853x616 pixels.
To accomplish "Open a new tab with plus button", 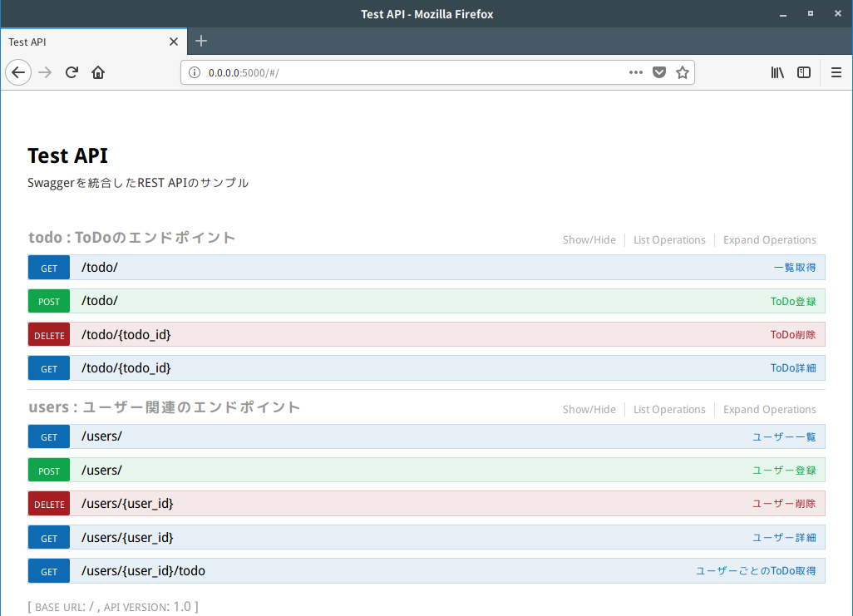I will 201,41.
